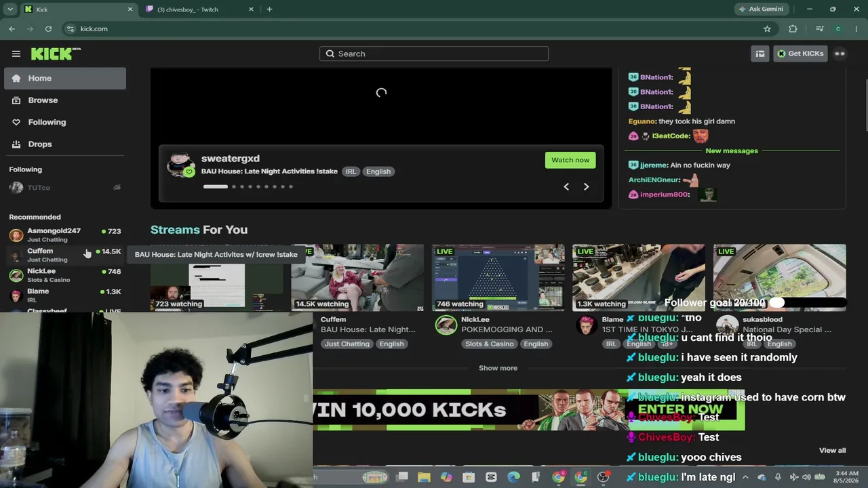Close the chivesboy_ Twitch tab
The image size is (868, 488).
[252, 9]
